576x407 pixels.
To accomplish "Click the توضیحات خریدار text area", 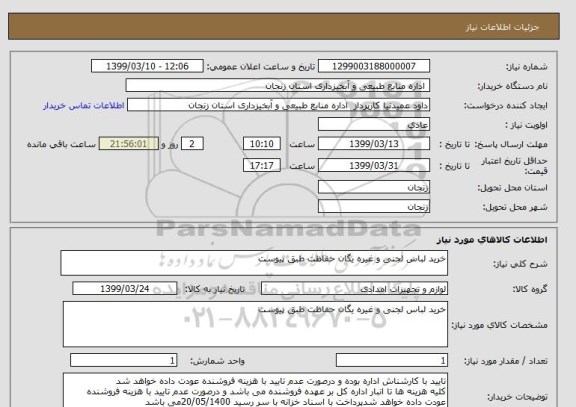I will [x=255, y=390].
